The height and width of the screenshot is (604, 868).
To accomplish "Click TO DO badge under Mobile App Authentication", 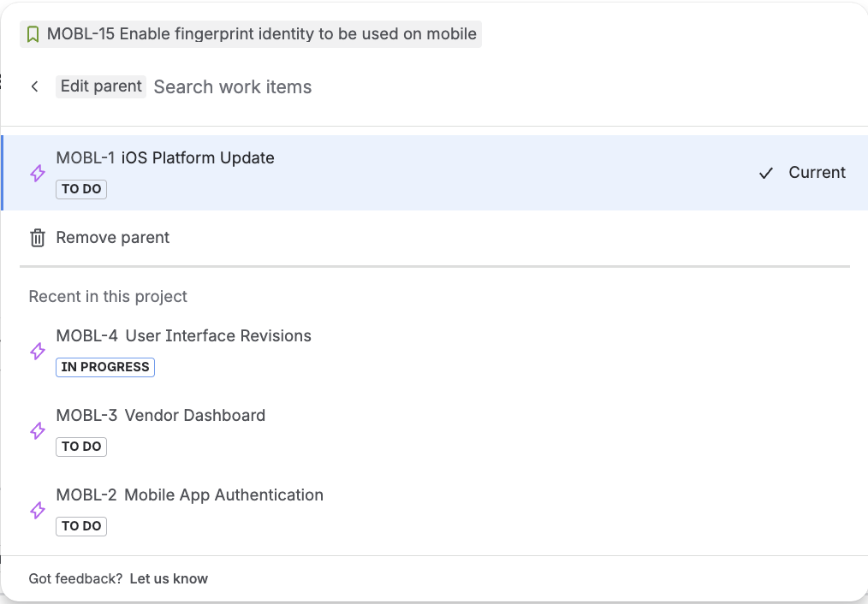I will coord(81,526).
